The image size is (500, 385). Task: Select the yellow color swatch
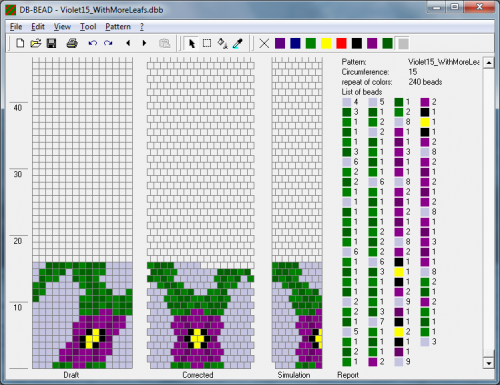pyautogui.click(x=326, y=43)
